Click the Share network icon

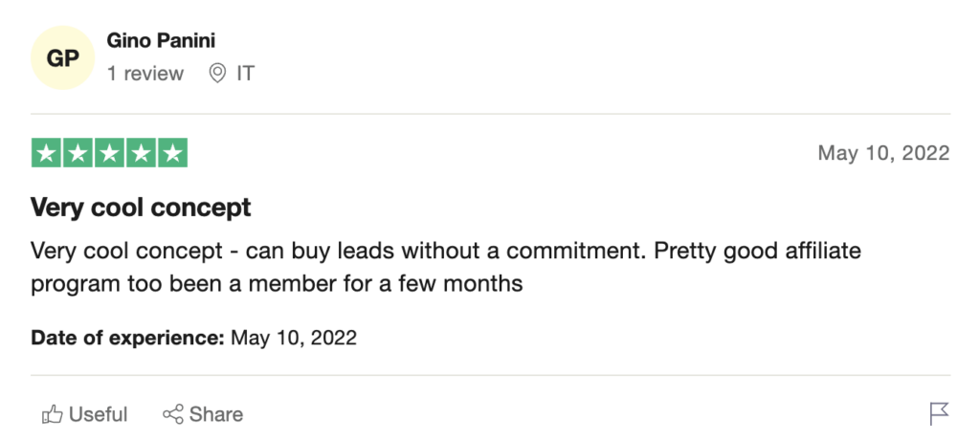[173, 414]
